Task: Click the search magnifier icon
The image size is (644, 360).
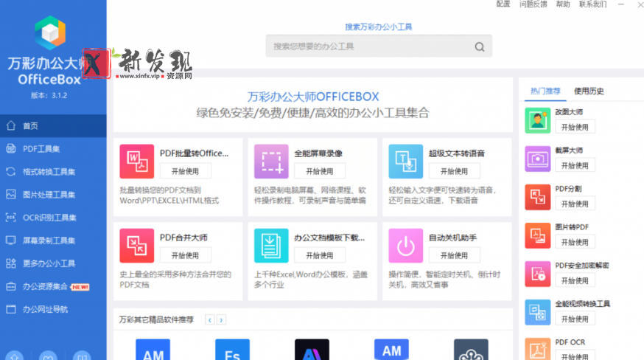Action: (x=479, y=46)
